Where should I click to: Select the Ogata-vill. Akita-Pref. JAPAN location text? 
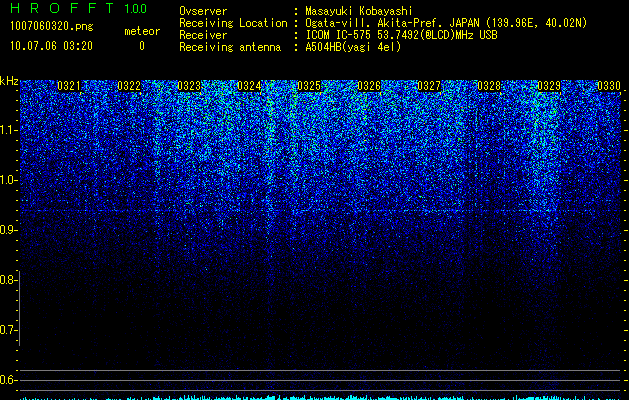(x=446, y=23)
